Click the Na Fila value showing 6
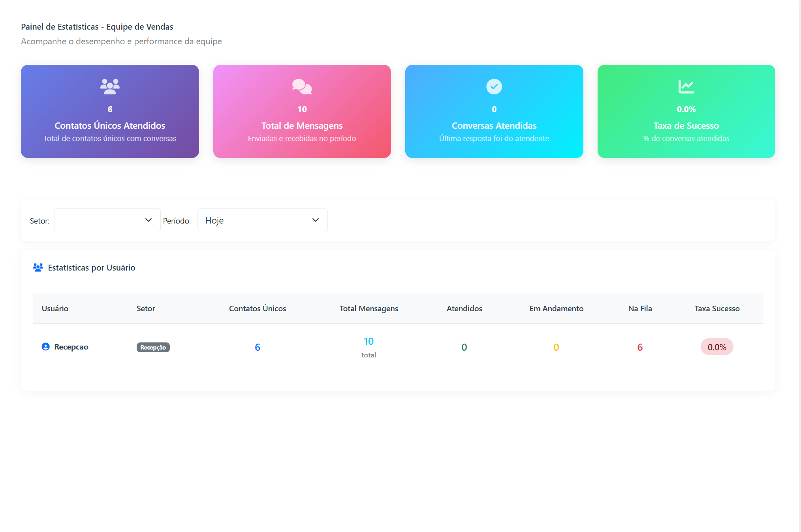Screen dimensions: 801x532 640,347
